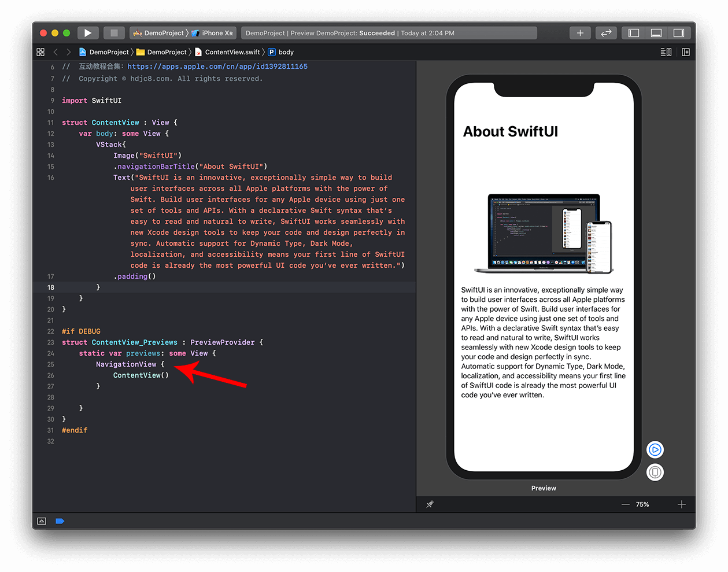Toggle the Navigator panel
The height and width of the screenshot is (572, 728).
[634, 33]
